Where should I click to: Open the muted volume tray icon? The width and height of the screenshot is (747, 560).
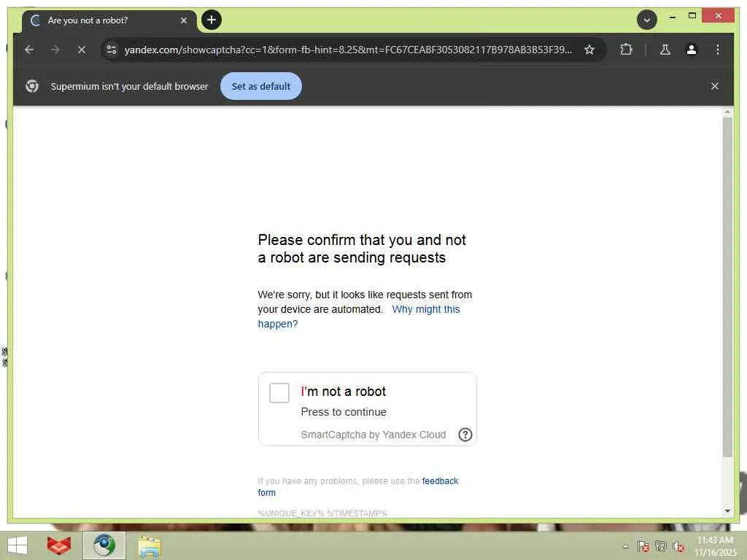pyautogui.click(x=678, y=546)
